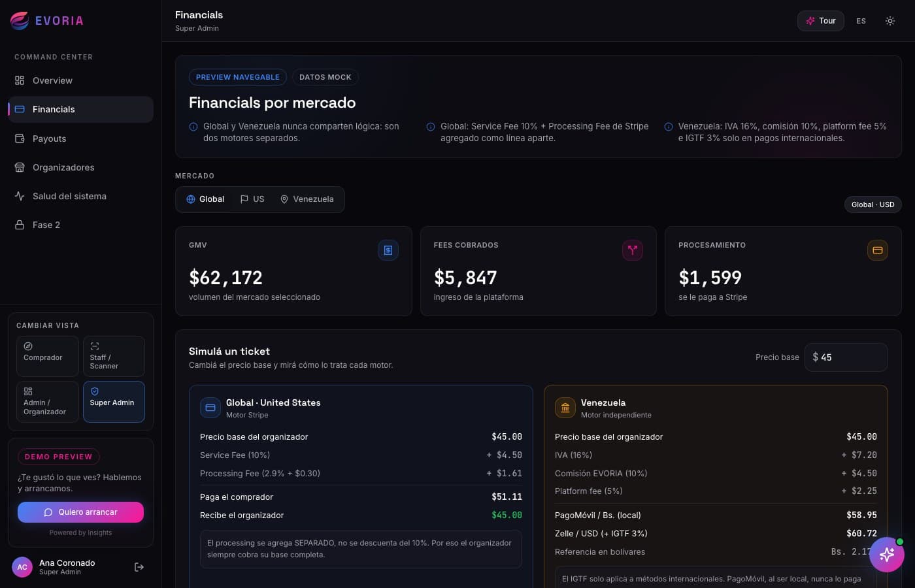Viewport: 915px width, 588px height.
Task: Go to Payouts page
Action: (80, 139)
